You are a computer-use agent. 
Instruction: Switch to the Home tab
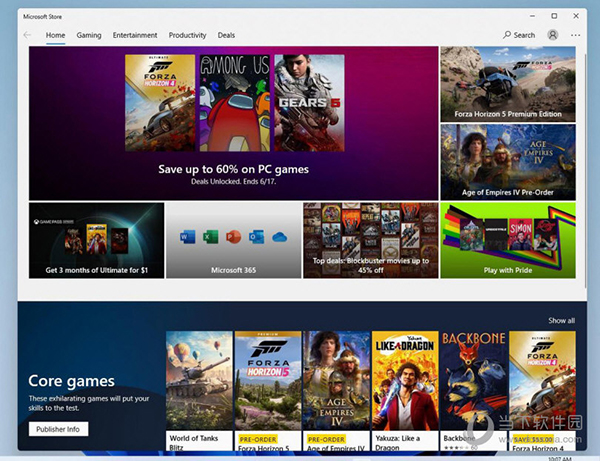55,35
